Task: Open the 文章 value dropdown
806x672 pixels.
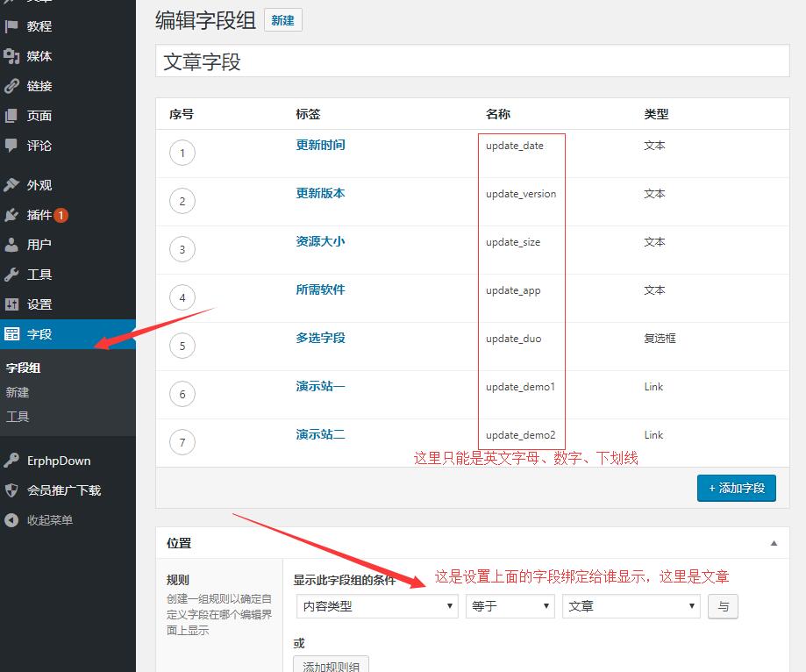Action: (x=631, y=606)
